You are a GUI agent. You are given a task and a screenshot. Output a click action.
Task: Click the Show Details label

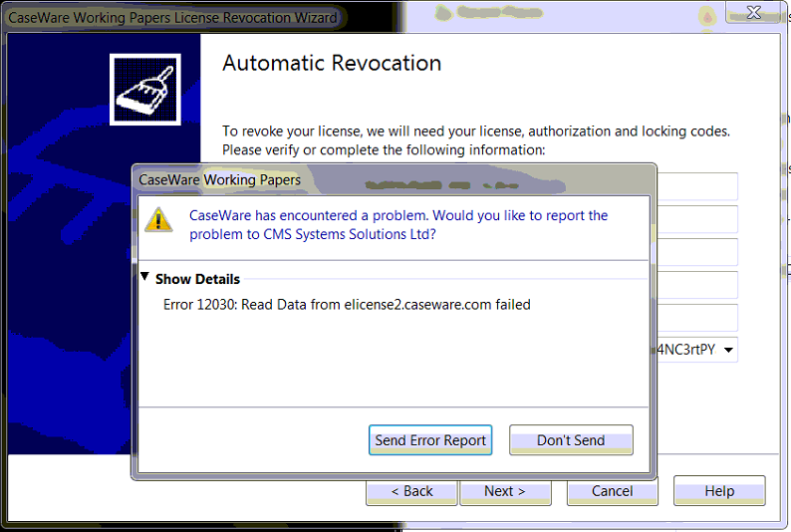click(x=197, y=279)
